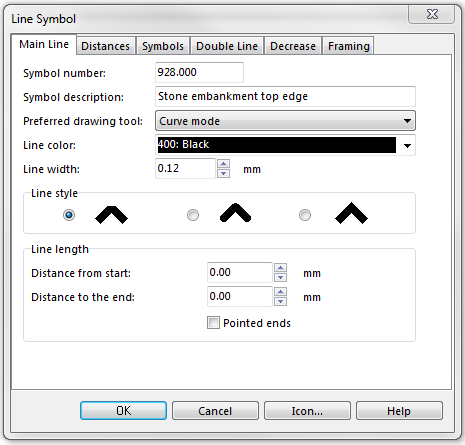Expand the Line color dropdown arrow
Image resolution: width=465 pixels, height=445 pixels.
click(x=407, y=145)
